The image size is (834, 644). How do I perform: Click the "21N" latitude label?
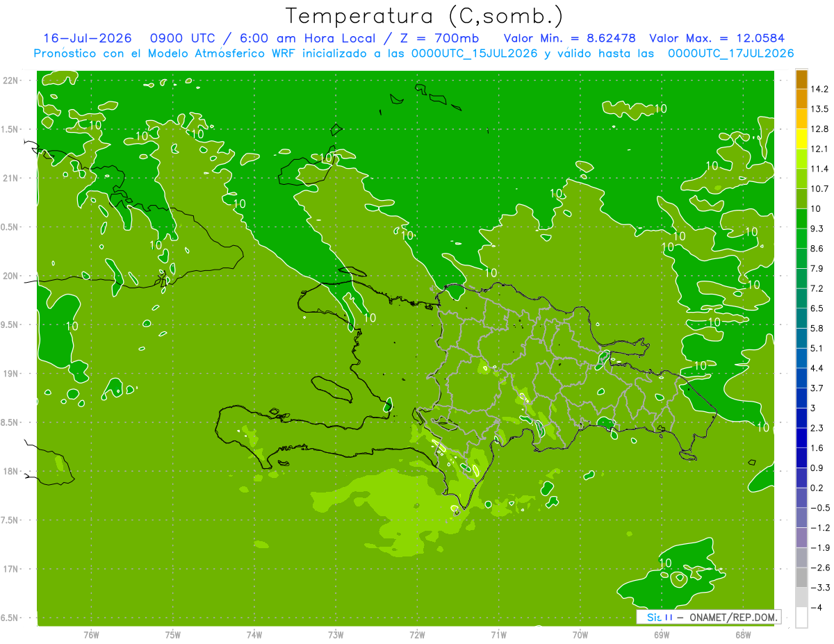pyautogui.click(x=11, y=178)
